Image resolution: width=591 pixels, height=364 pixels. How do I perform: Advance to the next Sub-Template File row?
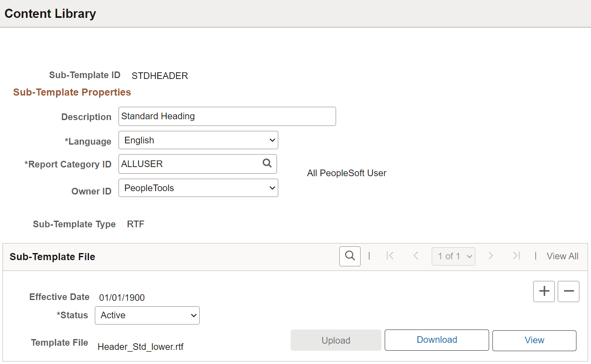coord(491,256)
